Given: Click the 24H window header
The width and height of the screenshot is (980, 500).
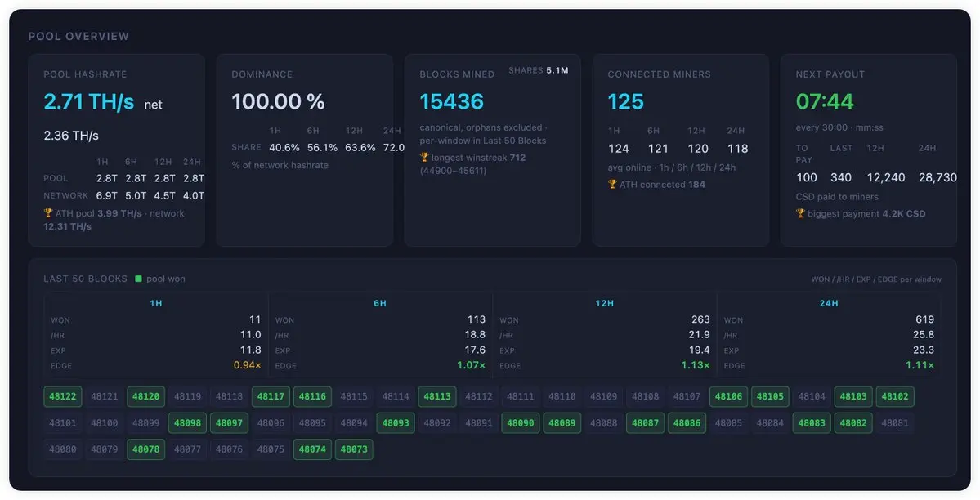Looking at the screenshot, I should click(x=829, y=303).
